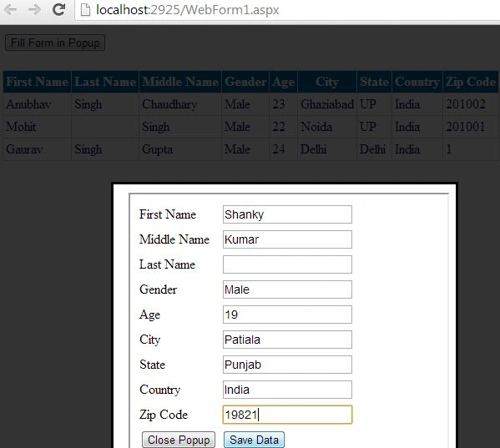The image size is (500, 448).
Task: Click the Country label in popup form
Action: click(160, 390)
